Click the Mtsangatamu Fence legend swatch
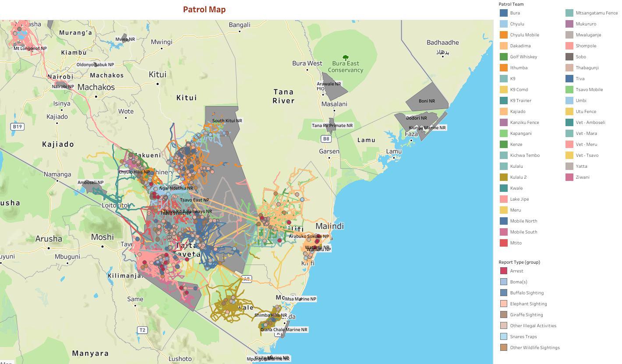Viewport: 622px width, 364px height. click(569, 13)
